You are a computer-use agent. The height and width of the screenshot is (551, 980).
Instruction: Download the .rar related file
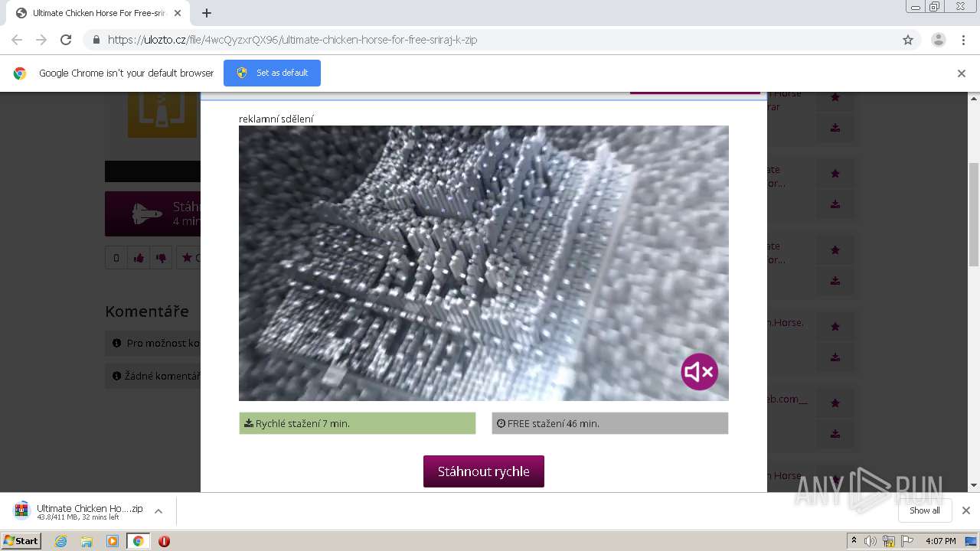pos(835,128)
